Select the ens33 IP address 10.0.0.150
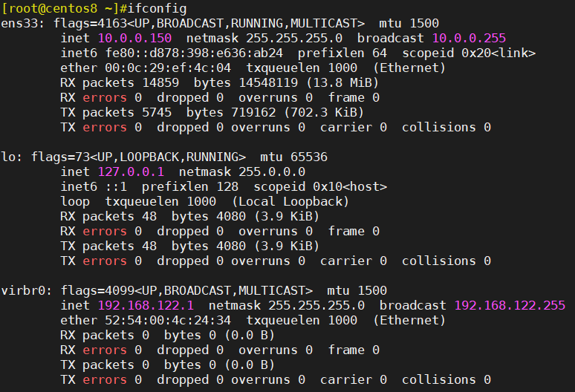575x392 pixels. tap(134, 38)
